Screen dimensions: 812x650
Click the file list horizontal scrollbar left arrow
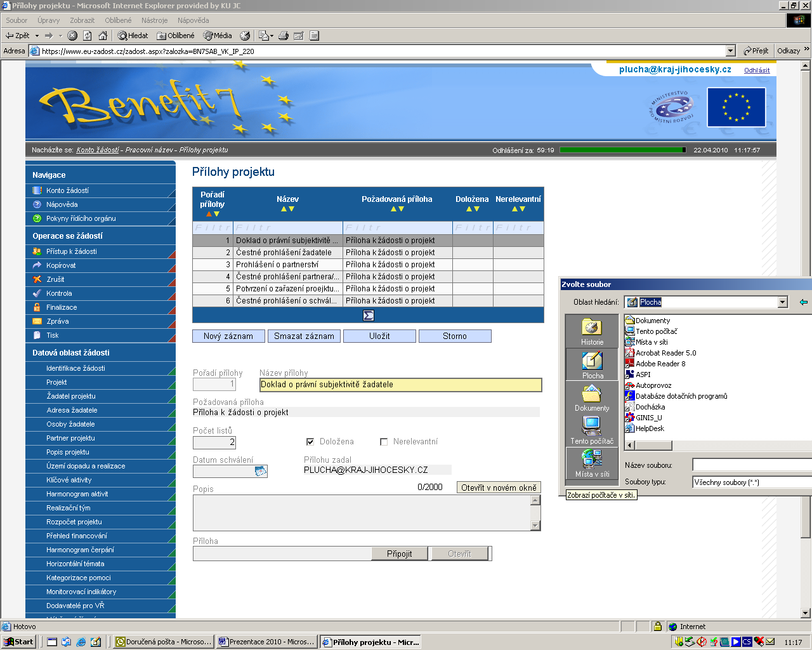630,446
